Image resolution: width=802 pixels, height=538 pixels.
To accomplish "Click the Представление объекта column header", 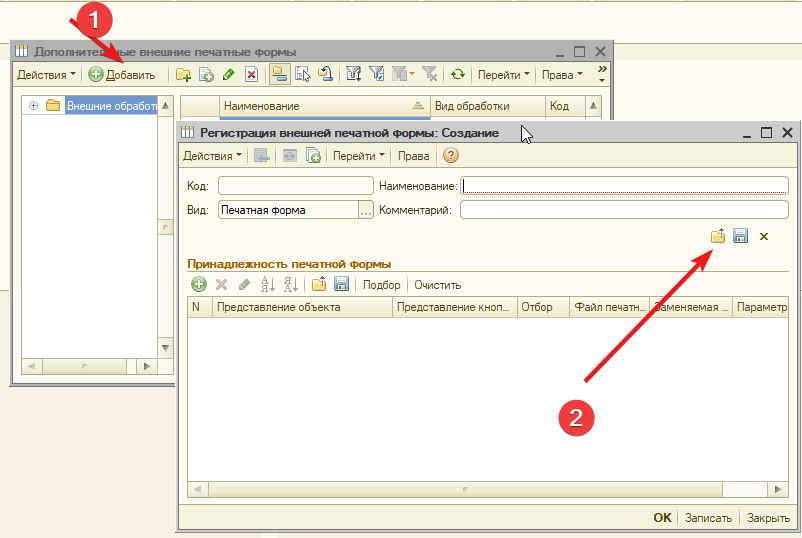I will click(302, 307).
